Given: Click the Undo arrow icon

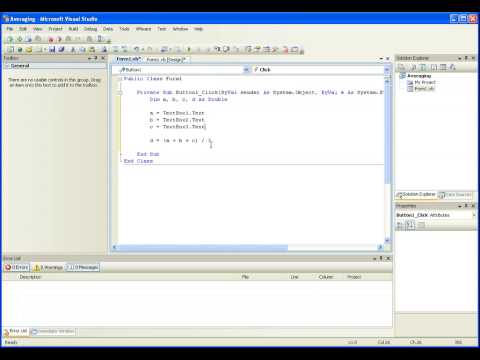Looking at the screenshot, I should point(136,49).
